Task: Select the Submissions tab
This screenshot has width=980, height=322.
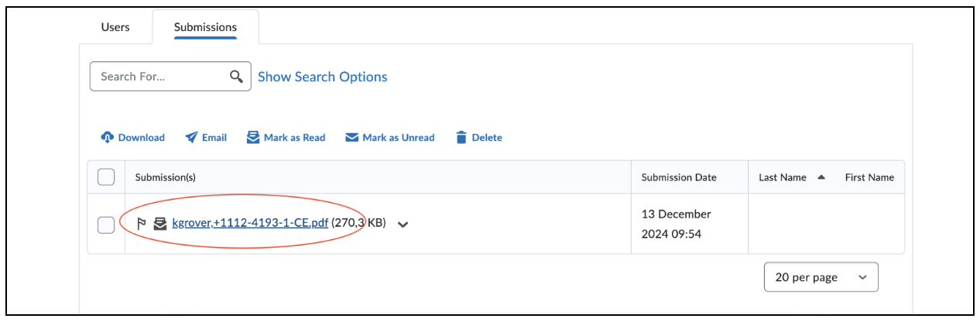Action: click(x=205, y=27)
